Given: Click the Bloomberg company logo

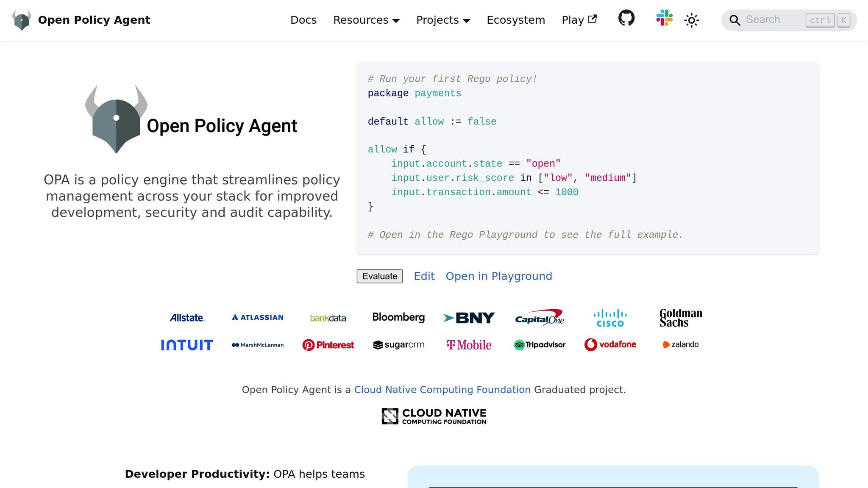Looking at the screenshot, I should 398,317.
